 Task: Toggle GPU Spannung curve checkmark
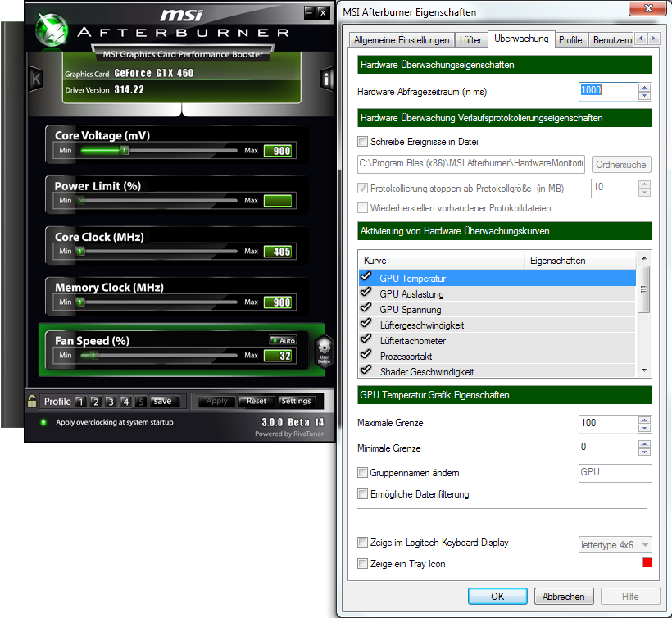point(366,307)
